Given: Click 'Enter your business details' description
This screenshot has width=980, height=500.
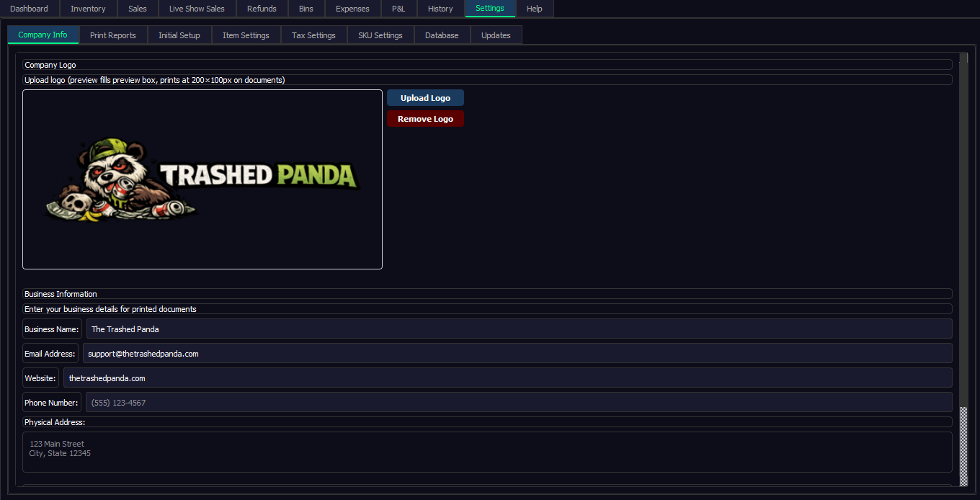Looking at the screenshot, I should click(110, 309).
